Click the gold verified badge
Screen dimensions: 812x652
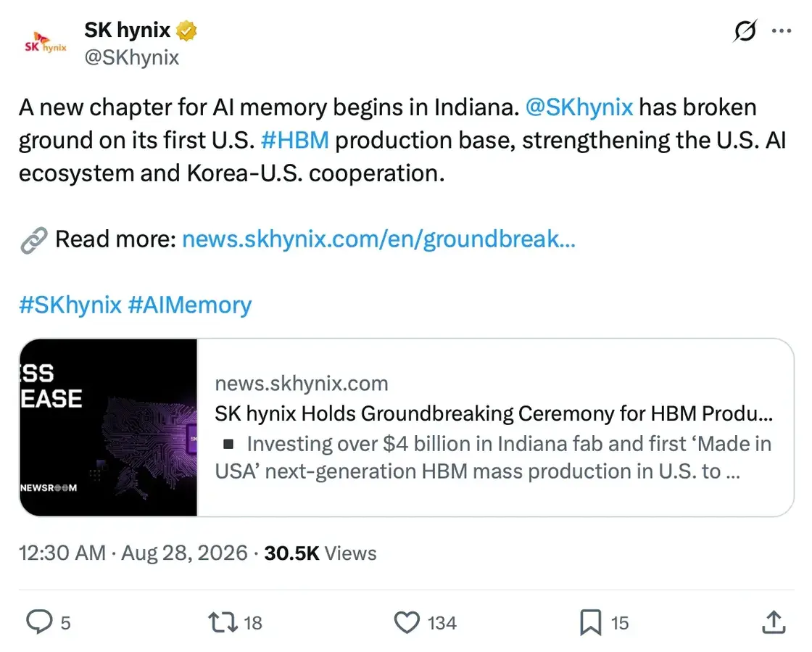pyautogui.click(x=186, y=30)
